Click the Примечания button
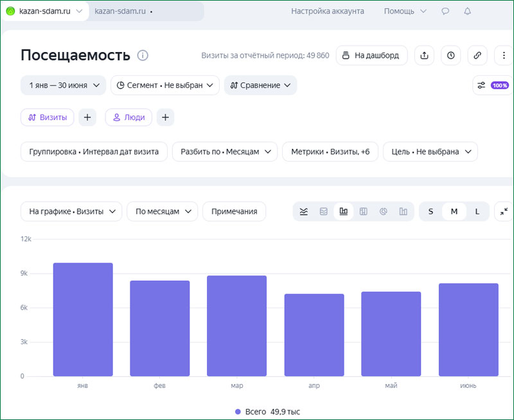 click(x=234, y=211)
